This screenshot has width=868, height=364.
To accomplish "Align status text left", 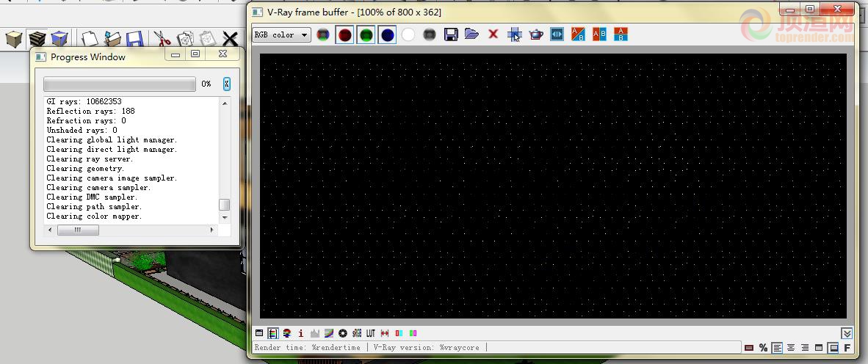I will [777, 347].
